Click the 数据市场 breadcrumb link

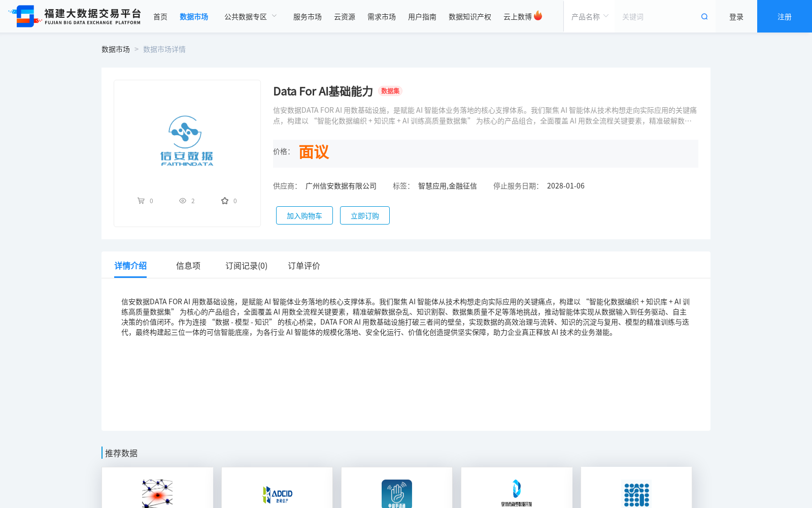[x=116, y=49]
